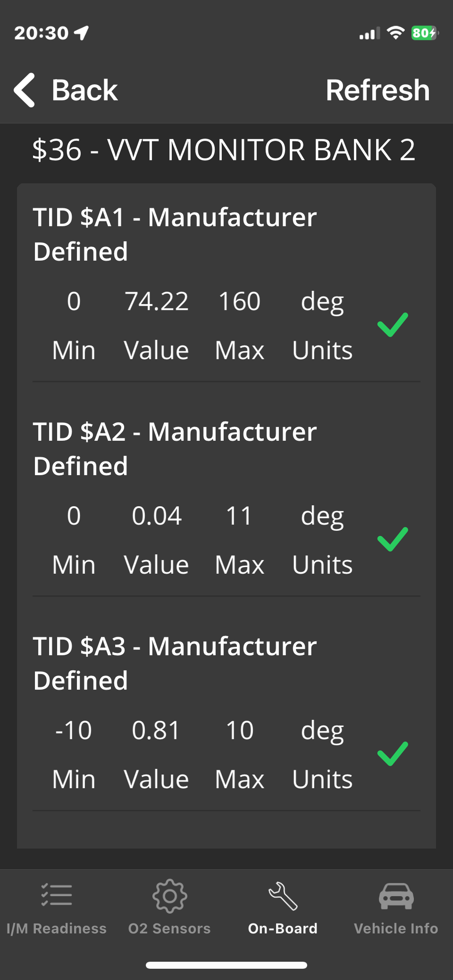Select the TID $A1 Manufacturer Defined heading
453x980 pixels.
(x=175, y=234)
